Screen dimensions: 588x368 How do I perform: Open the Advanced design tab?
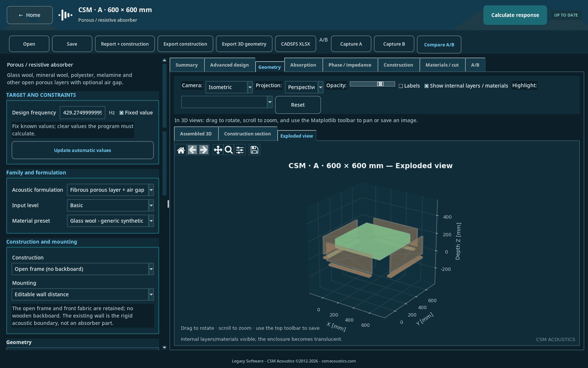point(229,65)
